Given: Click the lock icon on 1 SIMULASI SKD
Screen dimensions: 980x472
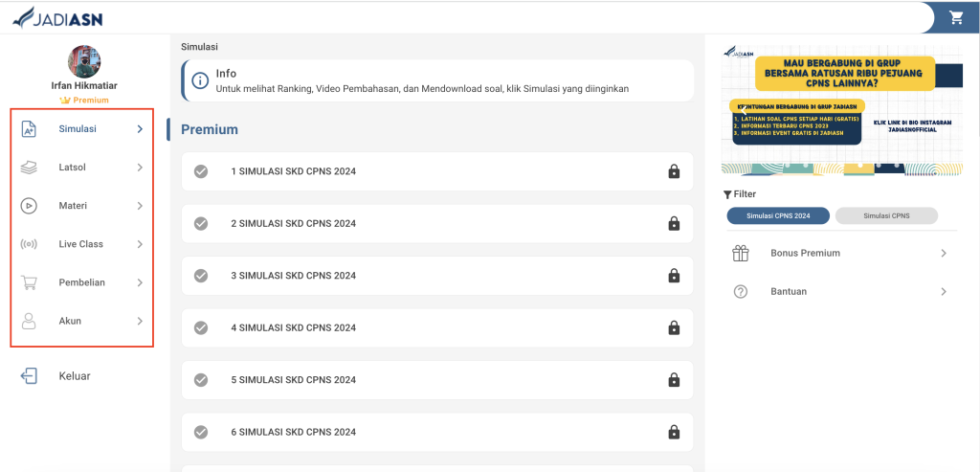Looking at the screenshot, I should point(674,171).
